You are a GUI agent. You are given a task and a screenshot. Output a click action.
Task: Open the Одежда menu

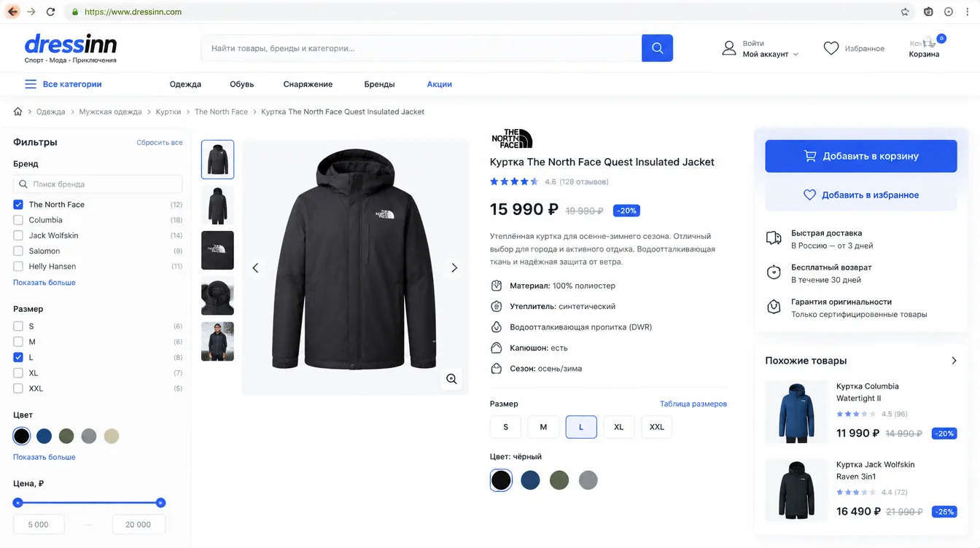pyautogui.click(x=185, y=84)
